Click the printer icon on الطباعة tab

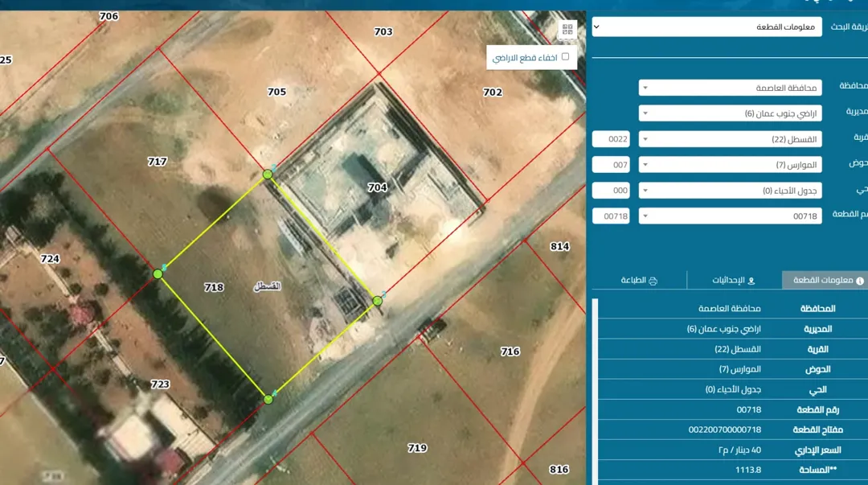[x=653, y=281]
